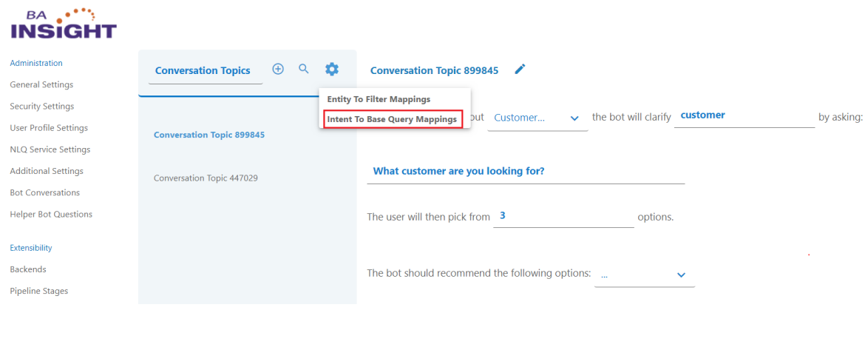The image size is (868, 350).
Task: Open the Customer... dropdown
Action: (x=537, y=118)
